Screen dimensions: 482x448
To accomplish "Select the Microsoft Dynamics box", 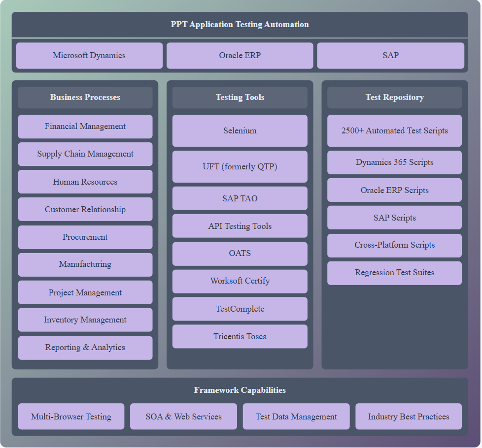I will pos(89,56).
